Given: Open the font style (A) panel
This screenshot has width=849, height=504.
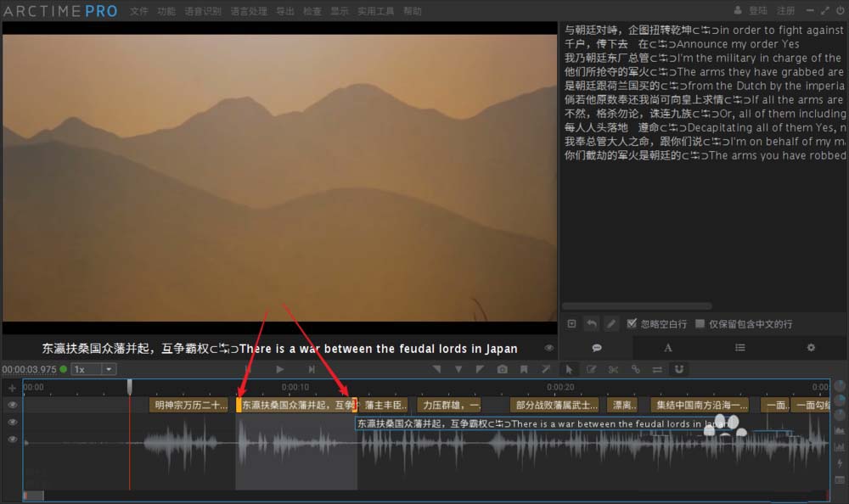Looking at the screenshot, I should click(668, 348).
